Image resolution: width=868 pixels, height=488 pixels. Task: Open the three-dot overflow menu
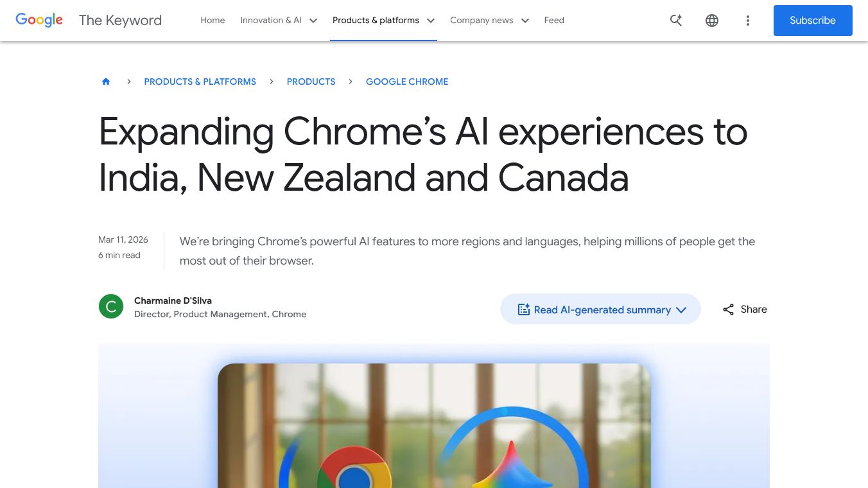pyautogui.click(x=748, y=20)
